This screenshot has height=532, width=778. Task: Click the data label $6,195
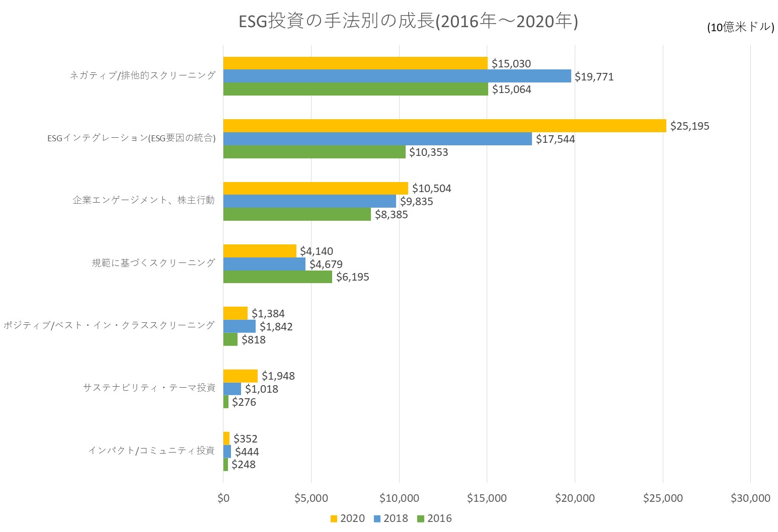pos(353,277)
